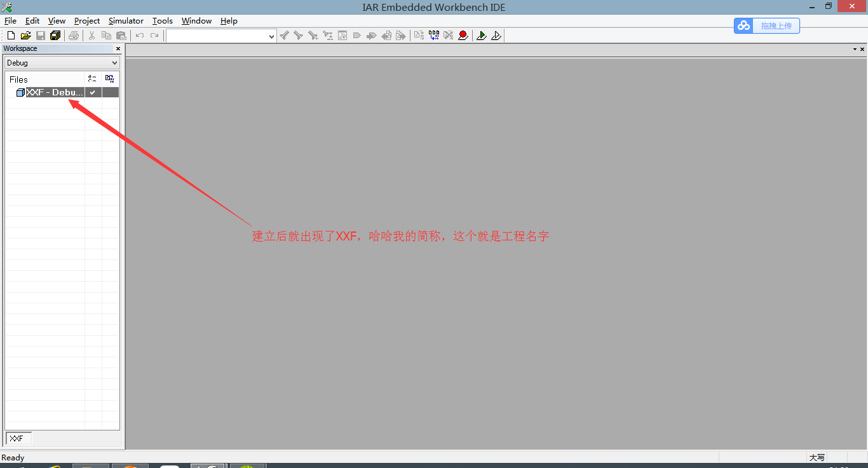Open the File menu
The width and height of the screenshot is (868, 468).
click(10, 21)
